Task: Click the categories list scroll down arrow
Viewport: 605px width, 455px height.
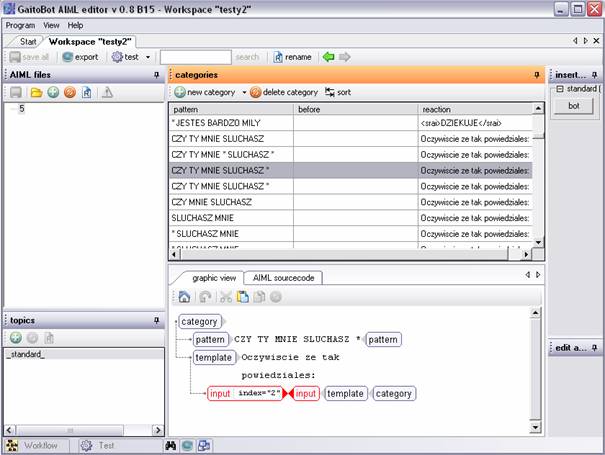Action: pyautogui.click(x=538, y=242)
